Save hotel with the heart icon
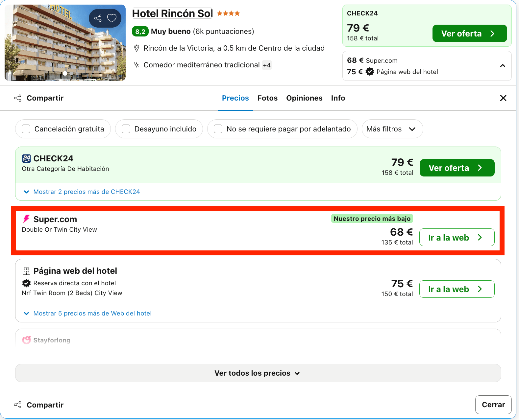Image resolution: width=519 pixels, height=420 pixels. [112, 18]
